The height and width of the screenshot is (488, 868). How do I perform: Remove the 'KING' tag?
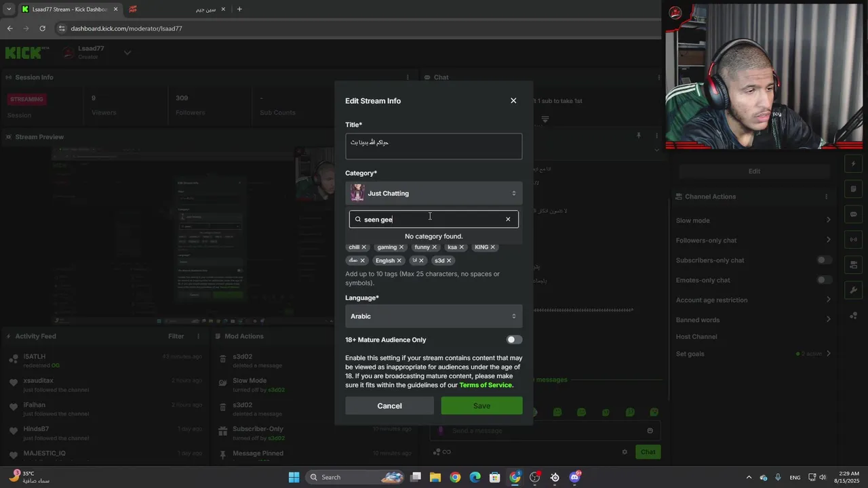click(493, 247)
